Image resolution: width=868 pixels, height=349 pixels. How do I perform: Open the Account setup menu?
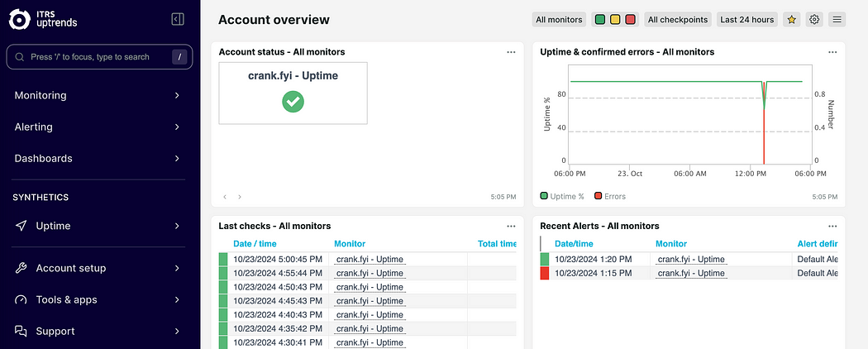[100, 268]
